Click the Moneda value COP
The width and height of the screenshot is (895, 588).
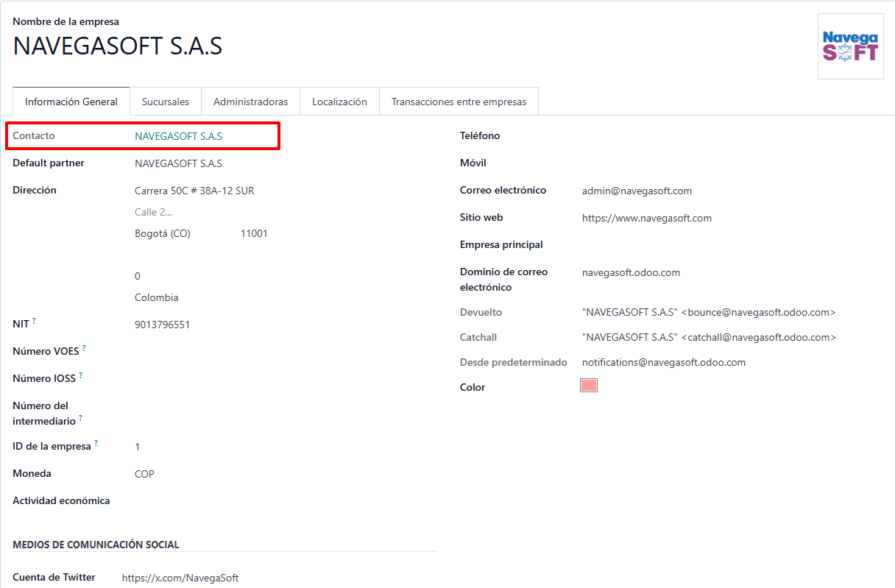[x=144, y=474]
